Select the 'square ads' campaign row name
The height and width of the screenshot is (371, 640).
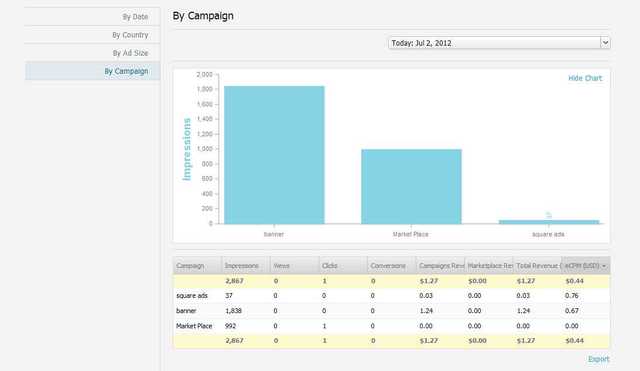coord(192,295)
